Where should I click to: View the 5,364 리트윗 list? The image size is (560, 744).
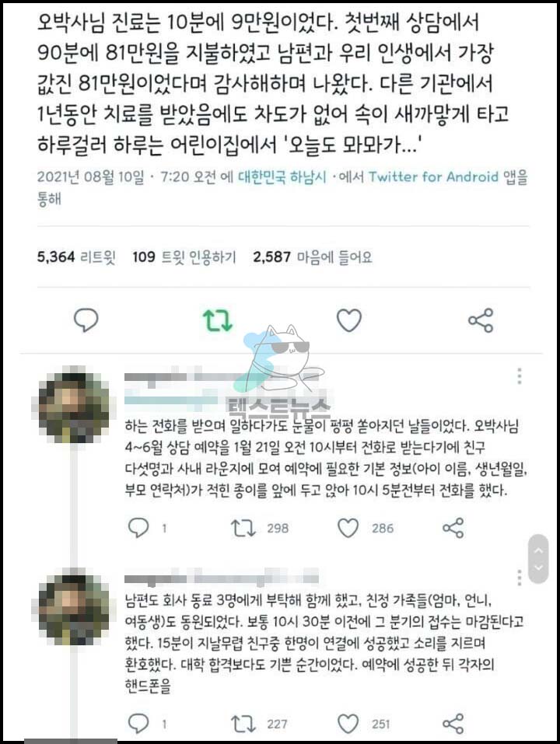click(76, 257)
